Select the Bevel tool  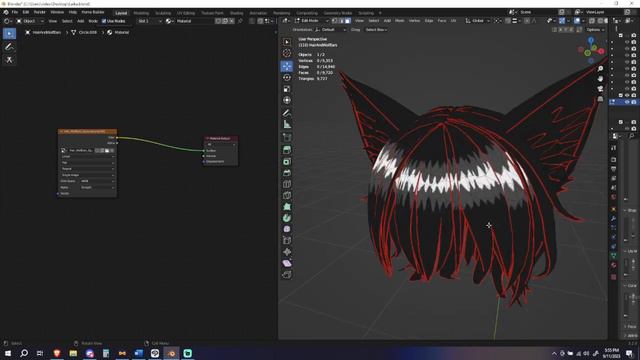tap(287, 173)
